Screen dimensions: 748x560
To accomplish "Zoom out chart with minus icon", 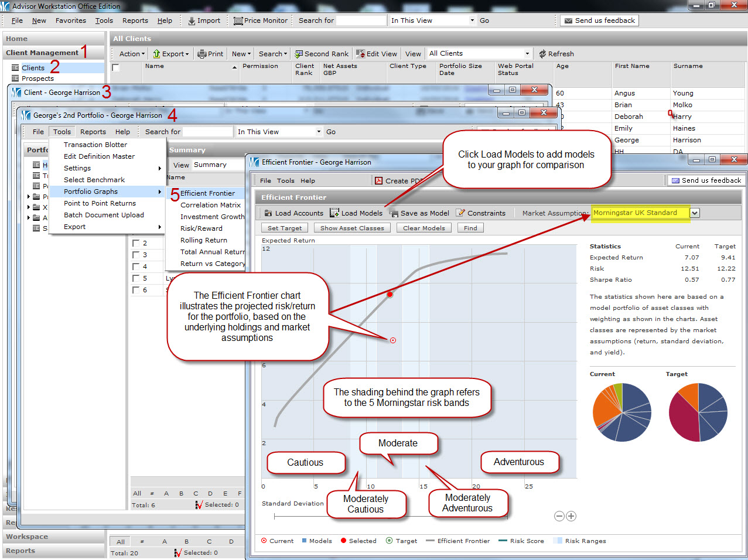I will 559,516.
